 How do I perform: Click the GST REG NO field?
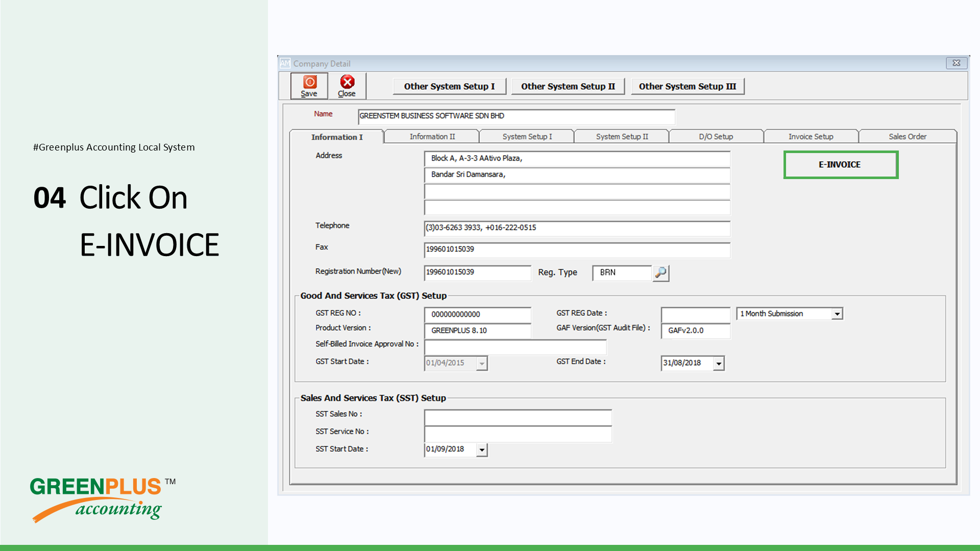tap(478, 315)
